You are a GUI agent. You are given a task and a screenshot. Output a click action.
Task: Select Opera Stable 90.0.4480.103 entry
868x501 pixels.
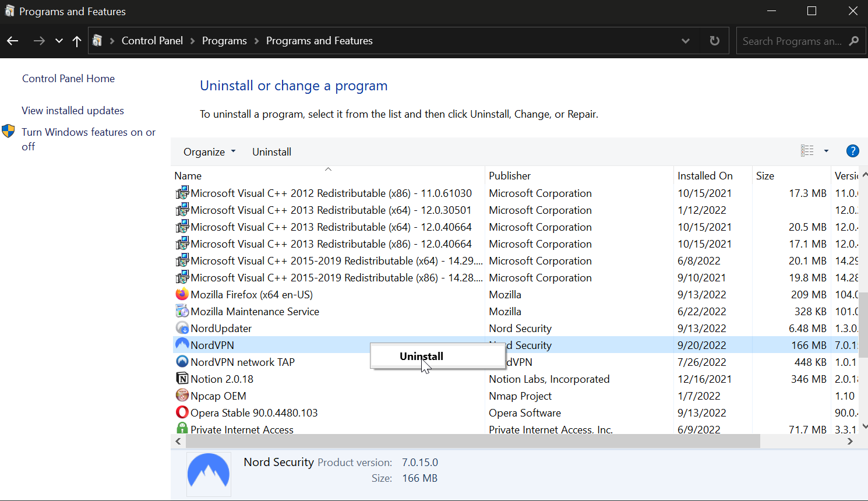[x=254, y=413]
